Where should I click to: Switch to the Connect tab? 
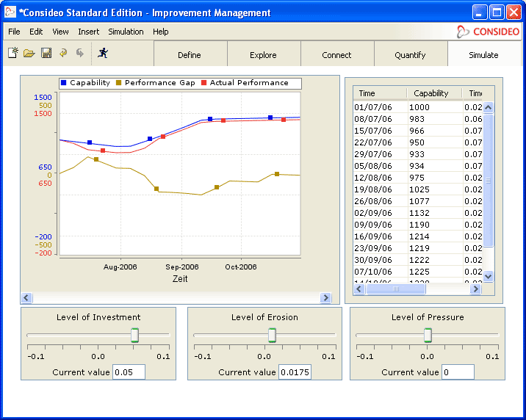point(337,54)
